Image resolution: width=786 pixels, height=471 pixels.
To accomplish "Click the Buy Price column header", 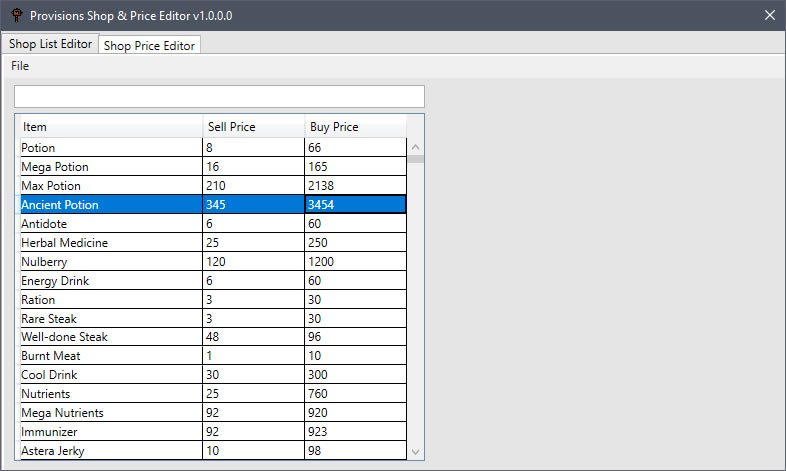I will [x=355, y=127].
